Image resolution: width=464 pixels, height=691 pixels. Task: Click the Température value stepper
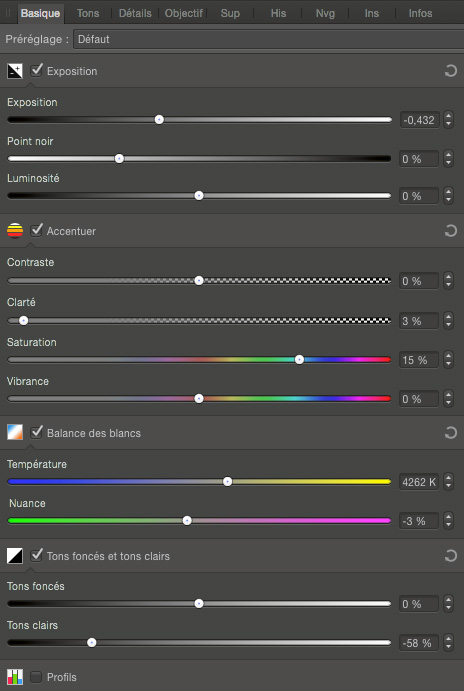tap(449, 482)
